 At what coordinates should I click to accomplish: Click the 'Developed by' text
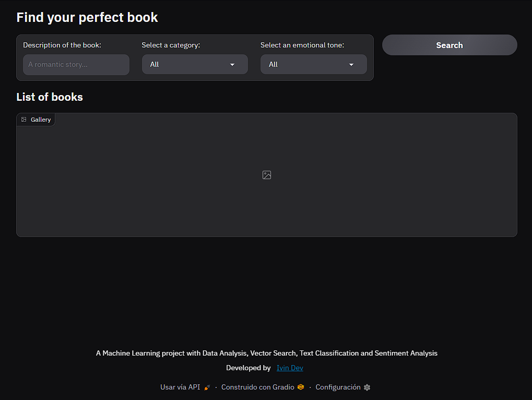249,368
